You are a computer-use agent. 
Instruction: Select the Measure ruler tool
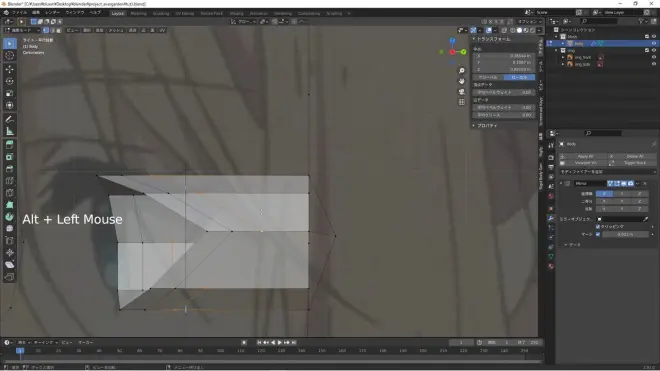click(10, 131)
